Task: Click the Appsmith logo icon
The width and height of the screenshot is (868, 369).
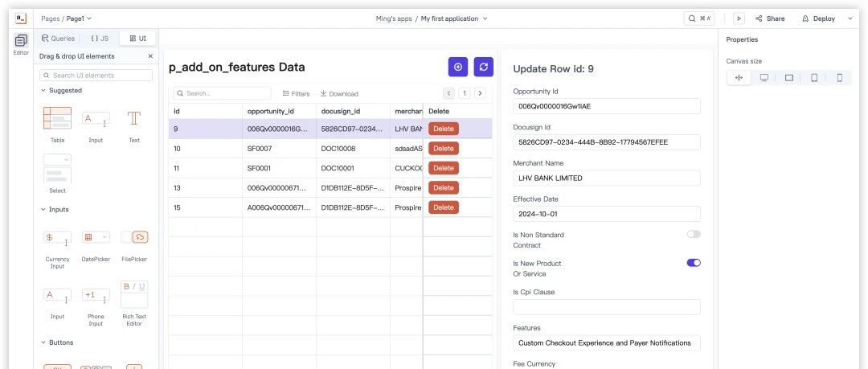Action: tap(21, 18)
